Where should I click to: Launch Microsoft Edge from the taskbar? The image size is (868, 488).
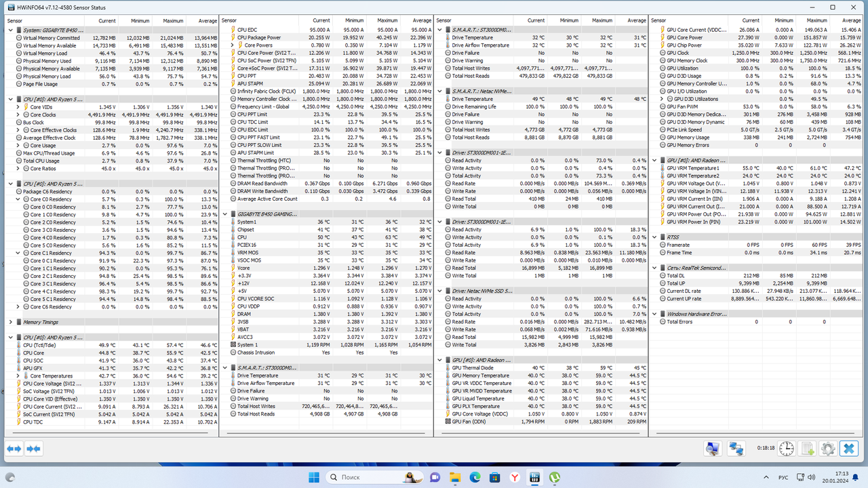[x=475, y=477]
